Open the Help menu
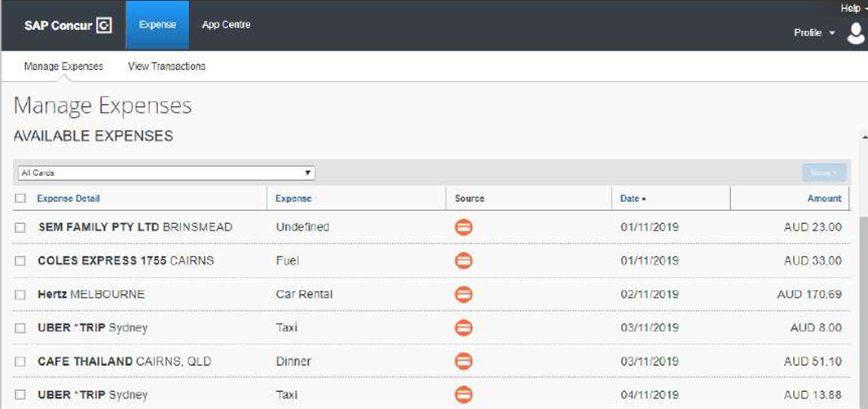This screenshot has height=409, width=868. point(853,8)
